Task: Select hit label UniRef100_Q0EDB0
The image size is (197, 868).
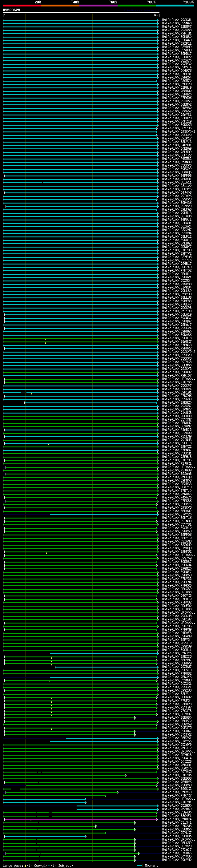Action: click(177, 416)
